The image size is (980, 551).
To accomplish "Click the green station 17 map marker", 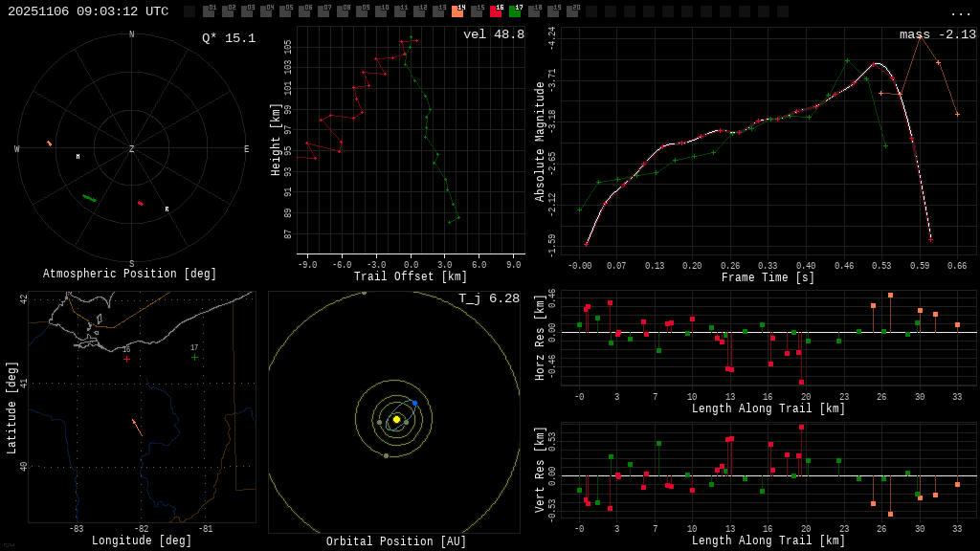I will click(194, 358).
